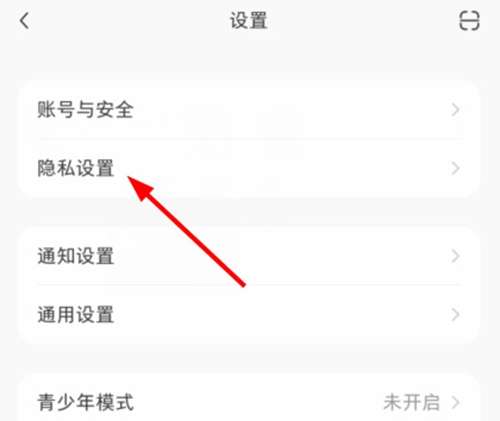Tap the chevron beside 青少年模式
500x421 pixels.
(x=456, y=403)
